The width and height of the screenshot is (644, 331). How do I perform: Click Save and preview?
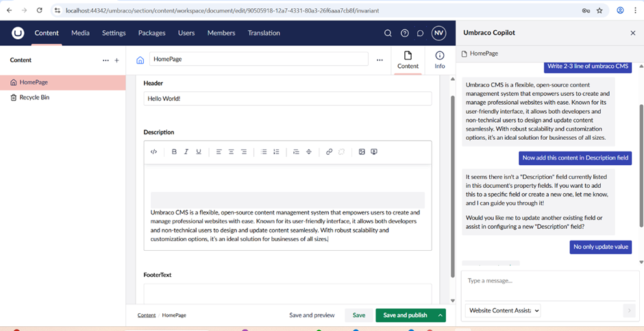coord(312,315)
